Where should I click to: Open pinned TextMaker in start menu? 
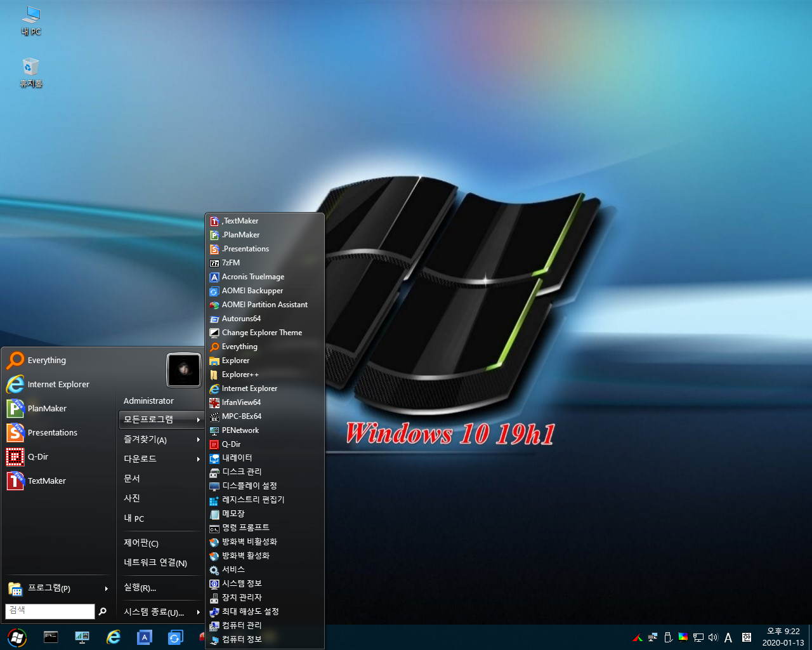(x=59, y=481)
